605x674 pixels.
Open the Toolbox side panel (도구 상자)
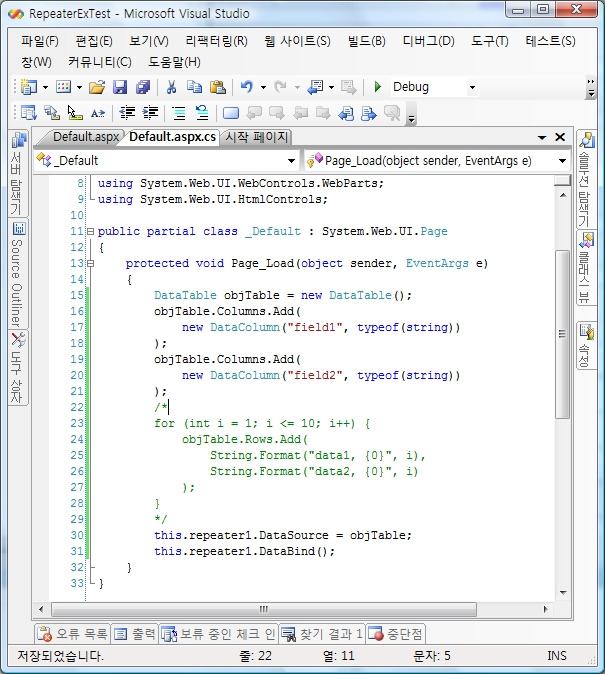click(x=18, y=367)
